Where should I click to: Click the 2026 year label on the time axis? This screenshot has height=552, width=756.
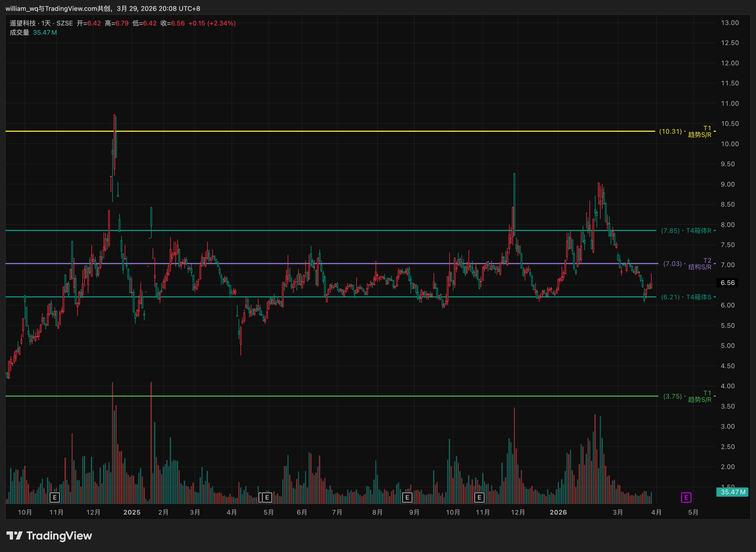558,512
